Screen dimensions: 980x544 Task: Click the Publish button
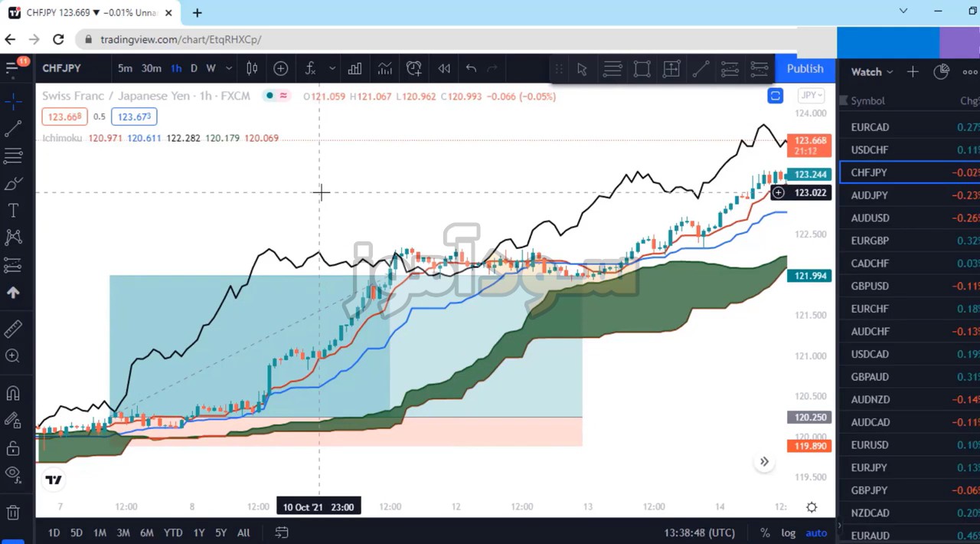(805, 69)
